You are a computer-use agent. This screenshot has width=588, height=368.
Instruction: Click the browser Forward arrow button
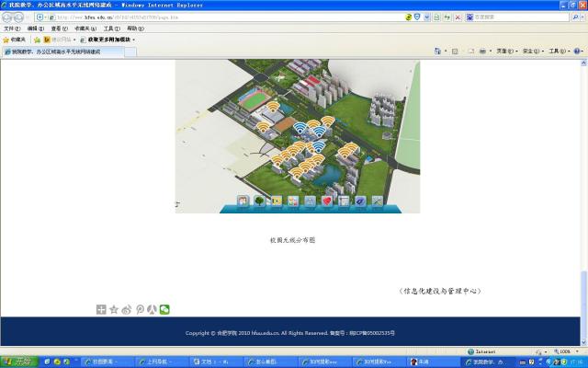pyautogui.click(x=18, y=17)
